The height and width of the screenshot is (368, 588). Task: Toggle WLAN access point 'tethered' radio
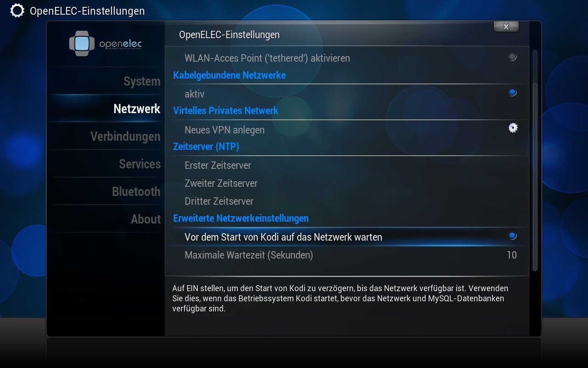tap(512, 57)
